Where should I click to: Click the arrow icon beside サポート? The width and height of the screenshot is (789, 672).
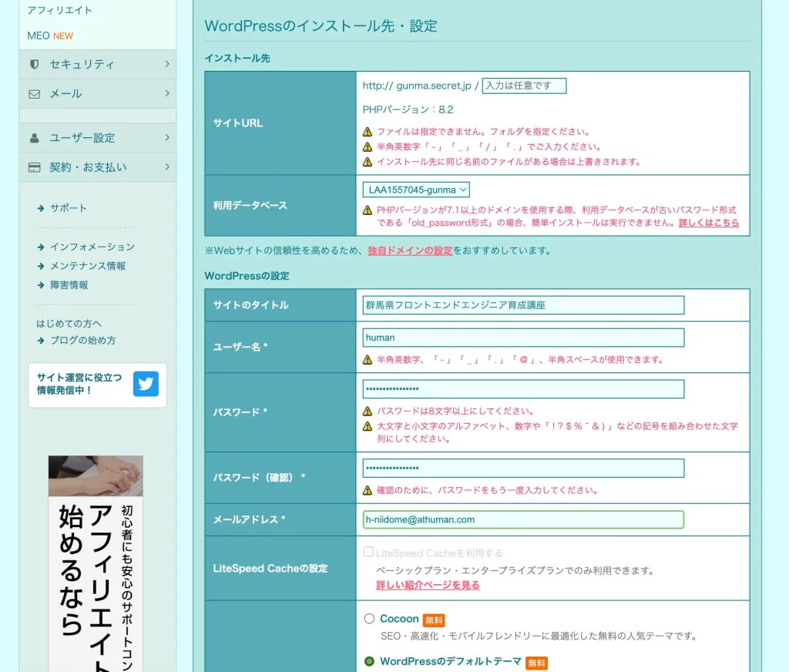41,208
